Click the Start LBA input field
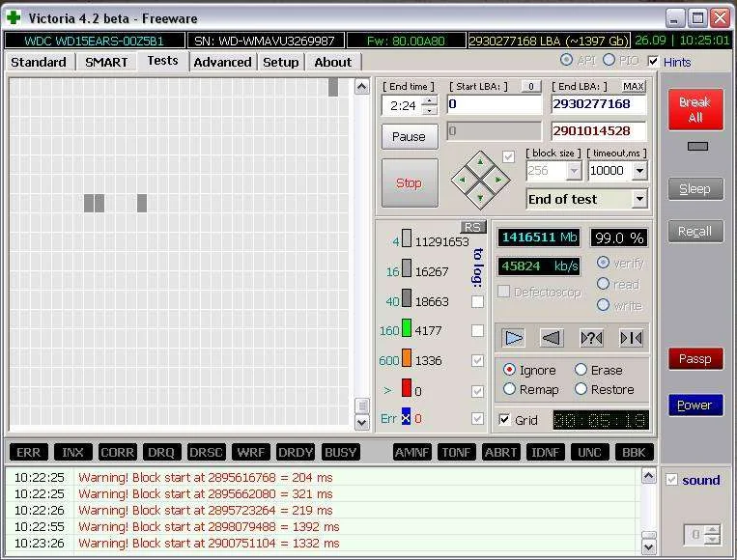Viewport: 737px width, 560px height. tap(494, 104)
